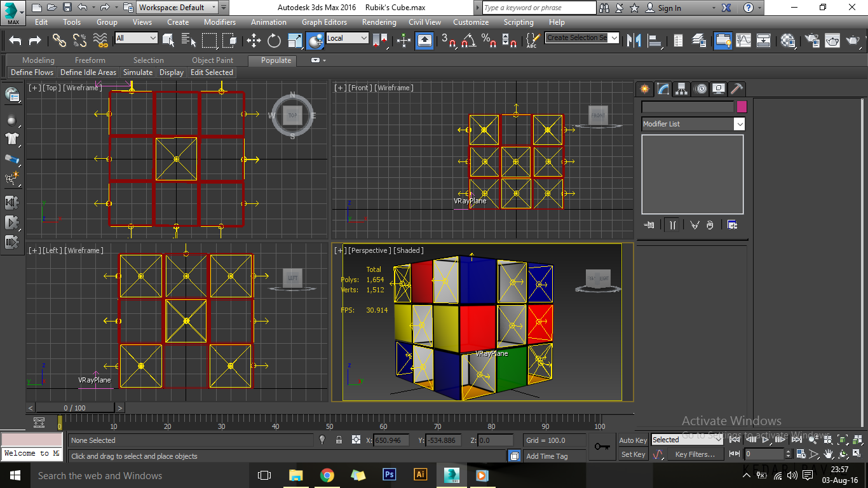Open the Rendered Frame Window icon
The height and width of the screenshot is (488, 868).
coord(832,41)
